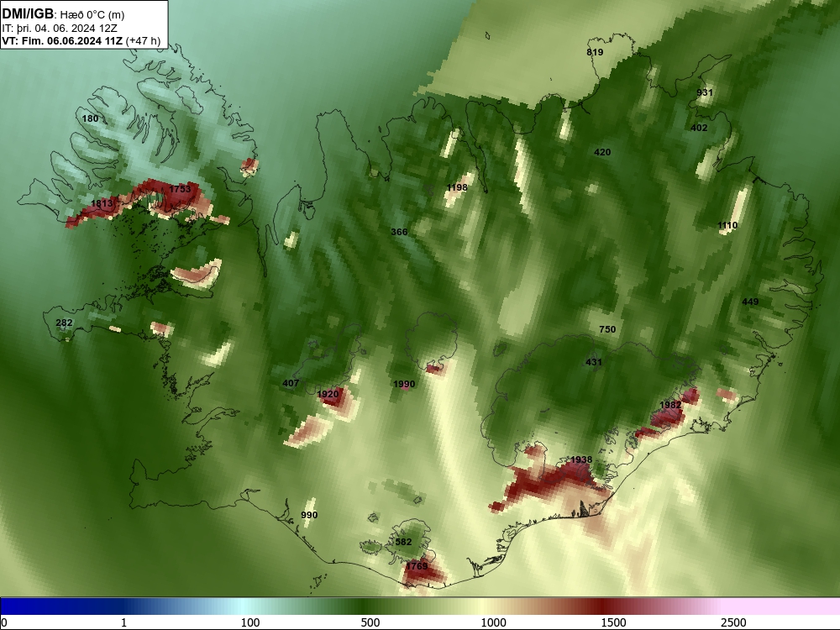Click the legend label 0
The height and width of the screenshot is (630, 840).
[4, 622]
